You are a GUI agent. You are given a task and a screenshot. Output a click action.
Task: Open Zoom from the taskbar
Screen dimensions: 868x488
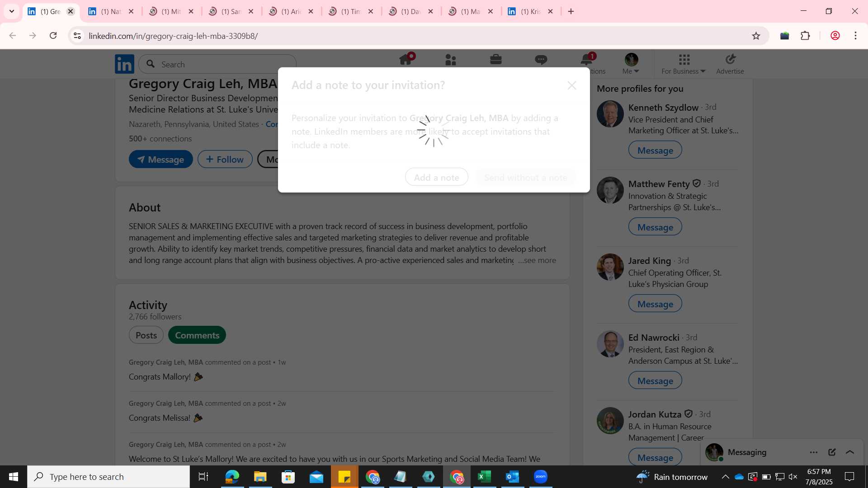[541, 477]
